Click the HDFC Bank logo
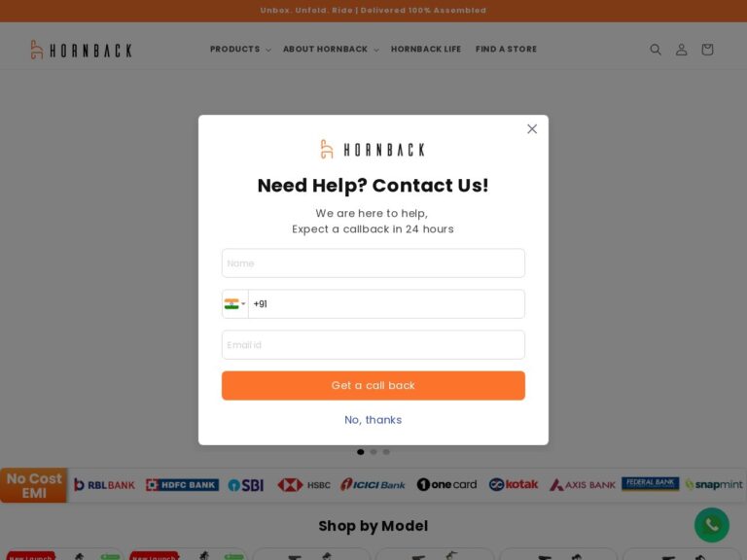The image size is (747, 560). click(183, 485)
